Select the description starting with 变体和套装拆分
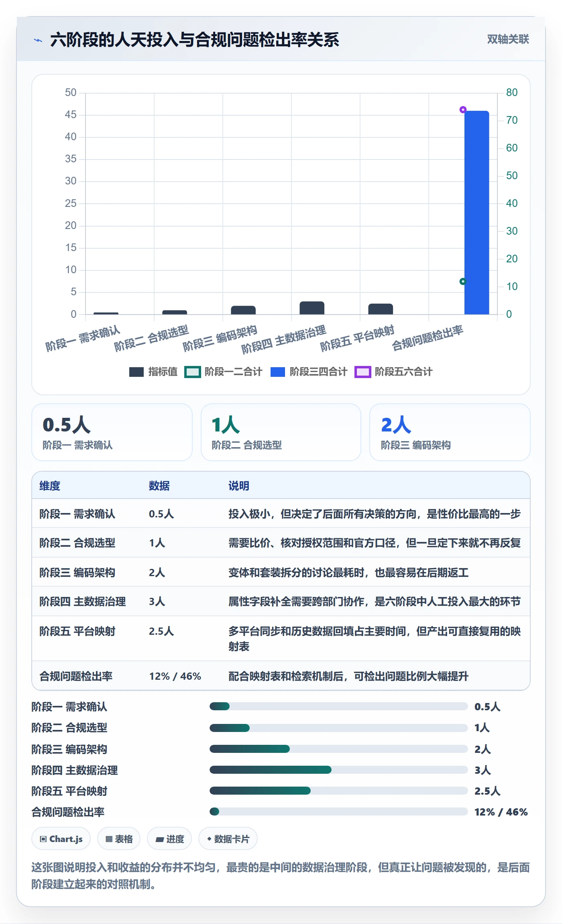 tap(348, 572)
